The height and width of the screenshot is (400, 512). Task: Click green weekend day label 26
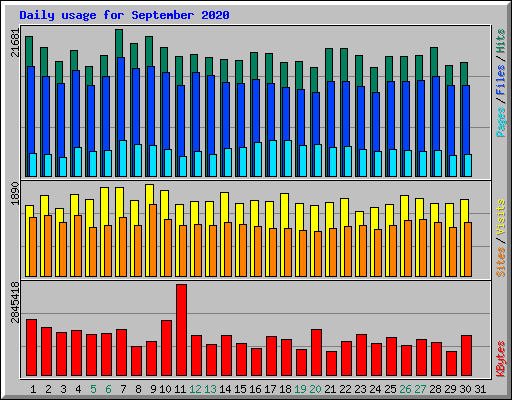pyautogui.click(x=405, y=389)
